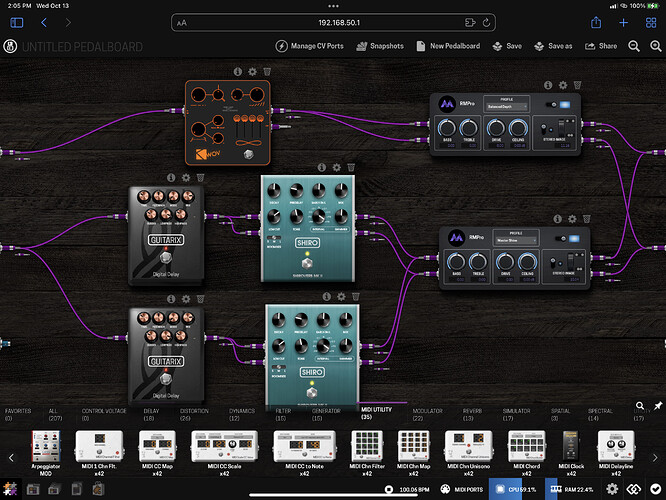Open Snapshots

click(x=380, y=46)
